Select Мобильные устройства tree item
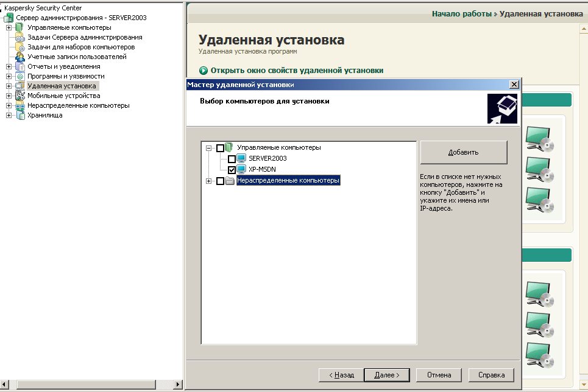Screen dimensions: 588x392 click(x=64, y=96)
